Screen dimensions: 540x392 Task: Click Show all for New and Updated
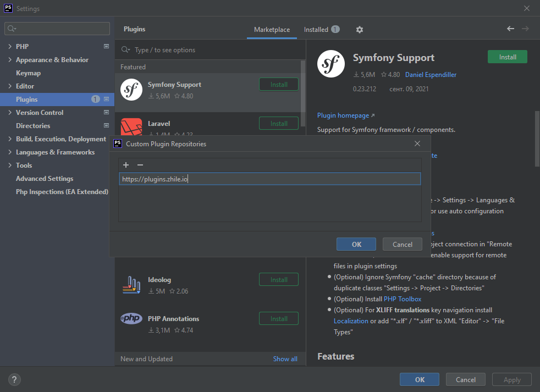tap(285, 359)
